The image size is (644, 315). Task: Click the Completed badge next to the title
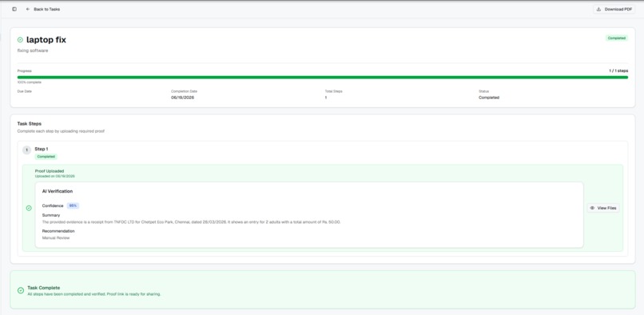(x=617, y=38)
